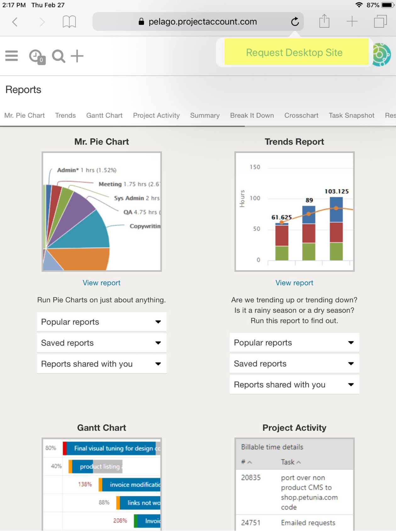Open the hamburger navigation menu
This screenshot has height=532, width=396.
pos(12,56)
